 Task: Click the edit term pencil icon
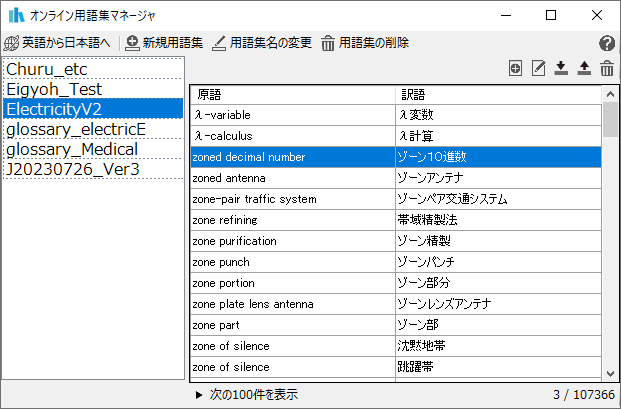538,68
